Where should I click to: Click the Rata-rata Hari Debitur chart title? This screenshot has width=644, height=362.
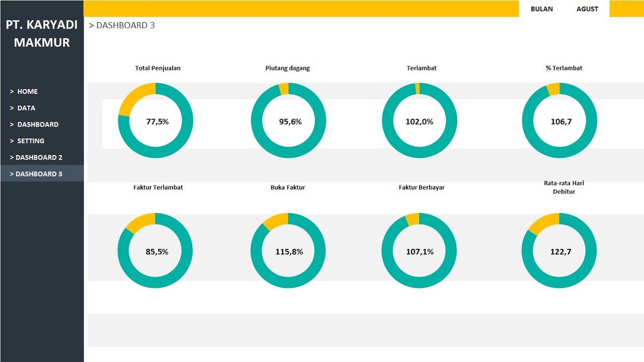click(564, 187)
